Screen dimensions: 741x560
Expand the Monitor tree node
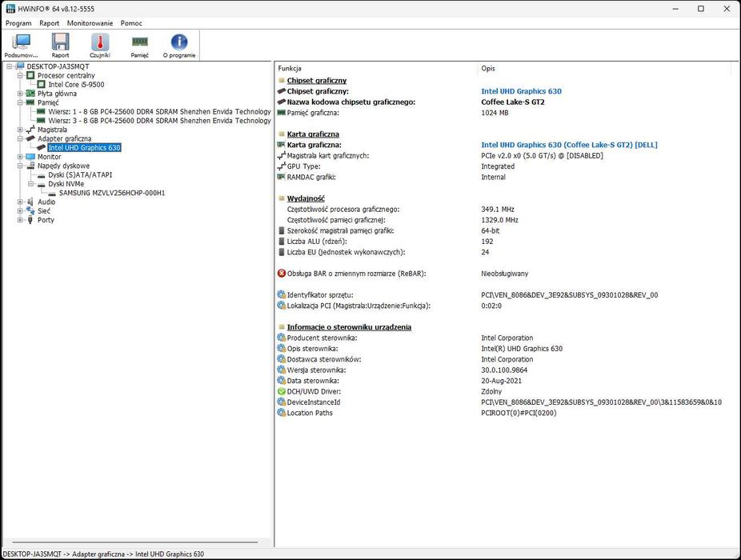[20, 157]
